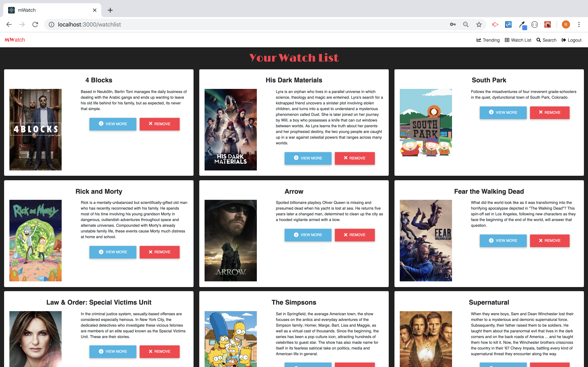588x367 pixels.
Task: Click the color picker eyedropper extension icon
Action: coord(522,24)
